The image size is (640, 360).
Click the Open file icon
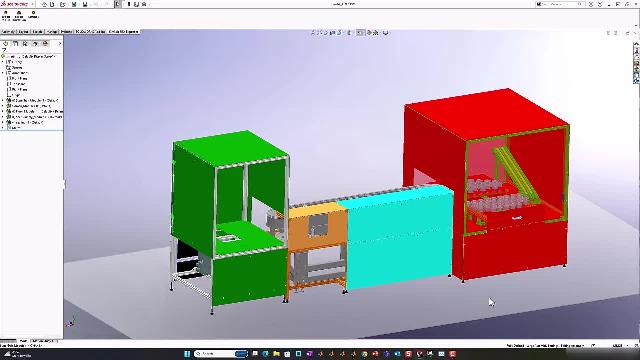62,4
